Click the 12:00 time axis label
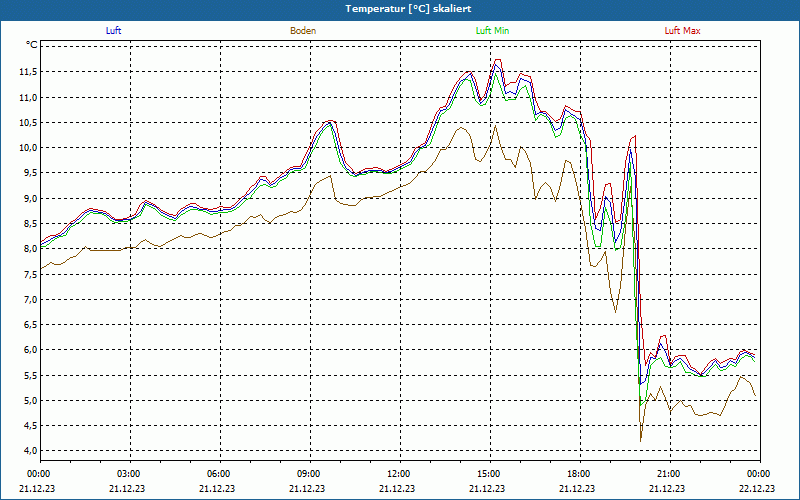The width and height of the screenshot is (800, 500). click(399, 474)
